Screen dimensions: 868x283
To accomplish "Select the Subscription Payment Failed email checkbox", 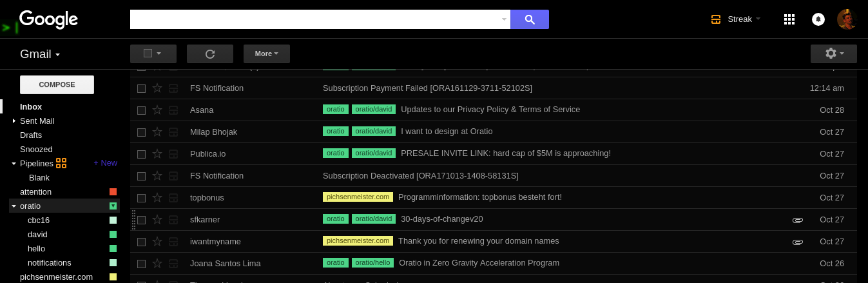I will click(x=141, y=88).
